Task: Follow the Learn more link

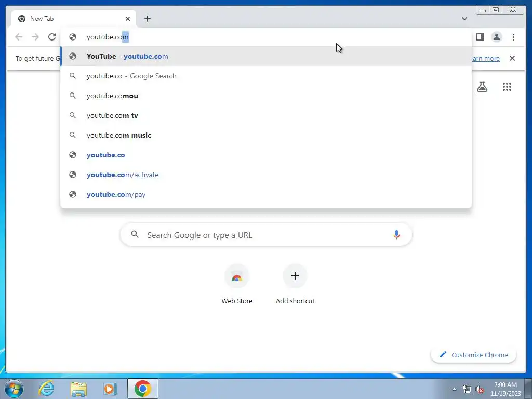Action: pyautogui.click(x=485, y=58)
